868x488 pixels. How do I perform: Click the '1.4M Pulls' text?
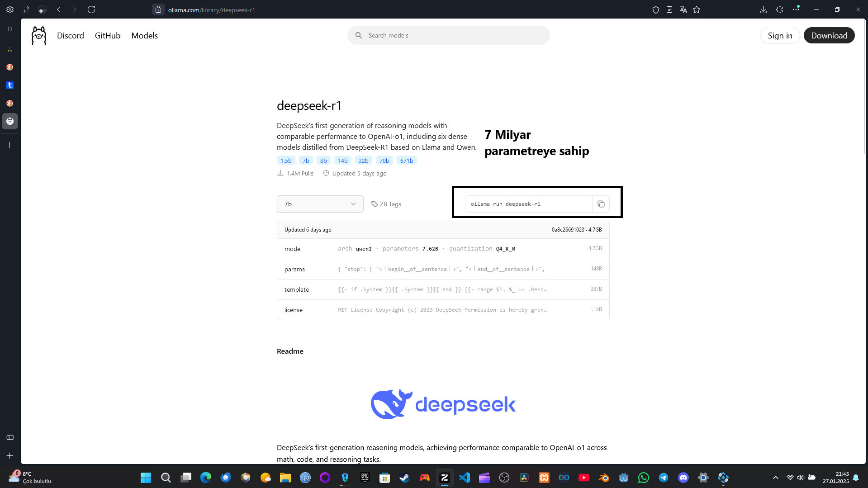click(x=300, y=173)
